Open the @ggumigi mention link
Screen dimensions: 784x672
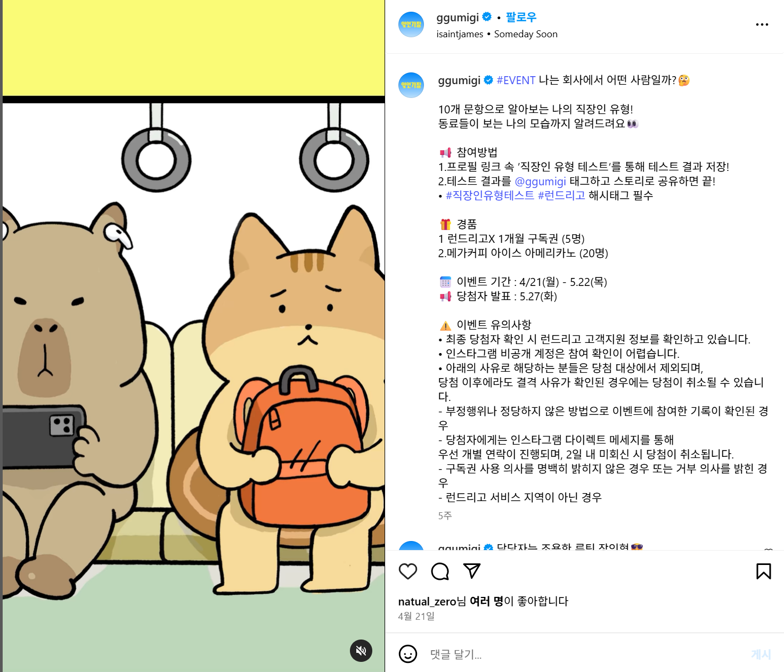point(540,182)
